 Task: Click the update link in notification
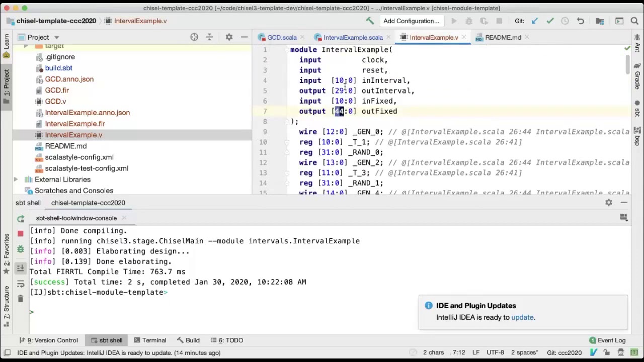tap(522, 317)
